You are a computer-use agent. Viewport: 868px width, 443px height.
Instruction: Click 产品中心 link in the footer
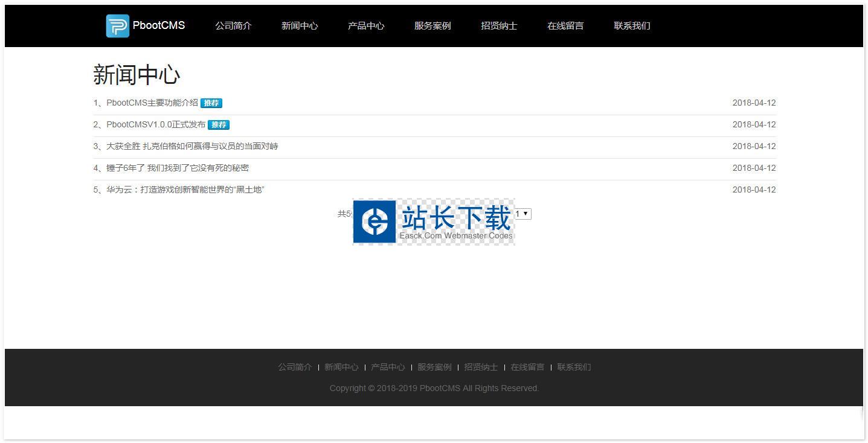click(388, 367)
